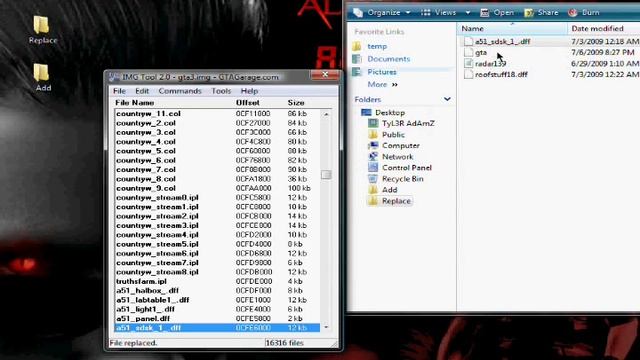Select the radar139 file icon in Explorer

point(469,63)
